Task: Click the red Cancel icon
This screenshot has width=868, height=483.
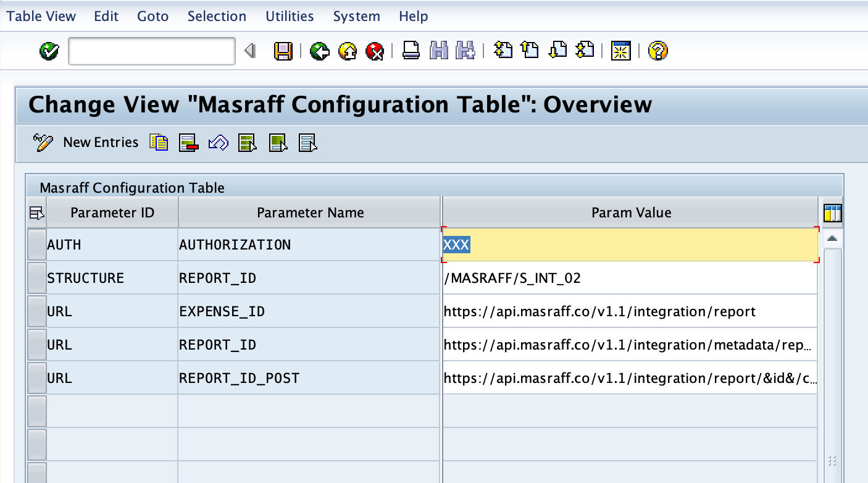Action: (375, 51)
